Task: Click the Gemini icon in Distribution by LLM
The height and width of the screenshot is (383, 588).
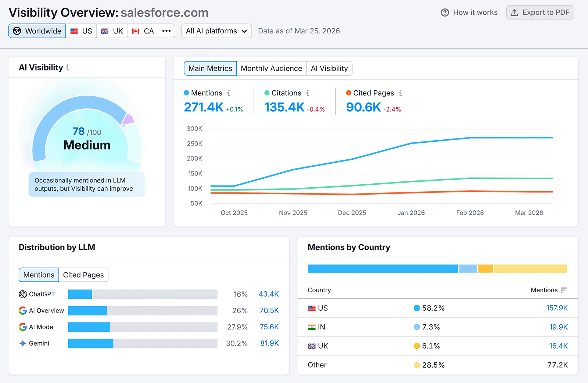Action: (22, 343)
